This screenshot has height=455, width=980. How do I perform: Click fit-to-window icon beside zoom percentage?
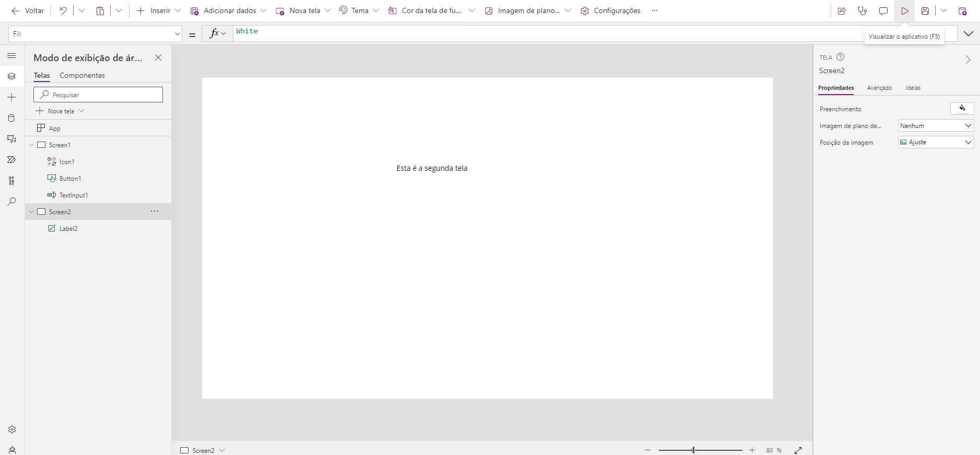click(x=798, y=450)
